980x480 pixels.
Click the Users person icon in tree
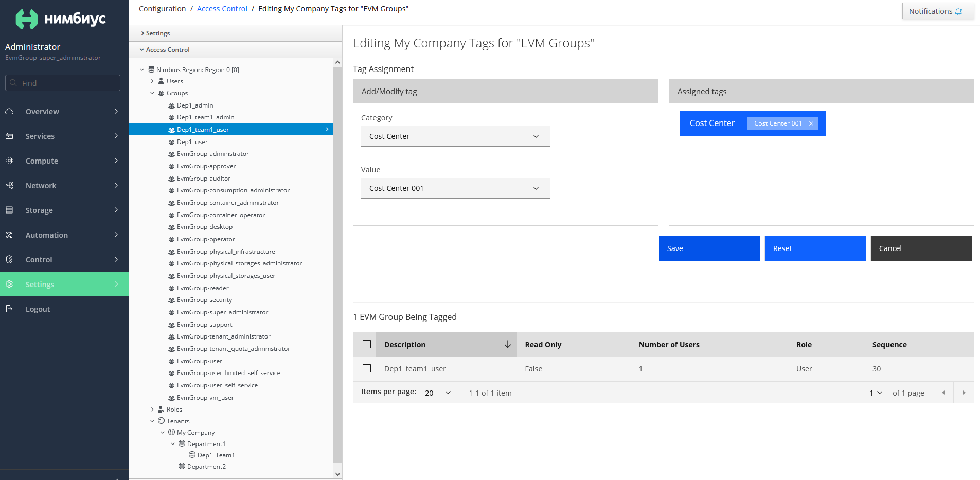click(x=161, y=81)
